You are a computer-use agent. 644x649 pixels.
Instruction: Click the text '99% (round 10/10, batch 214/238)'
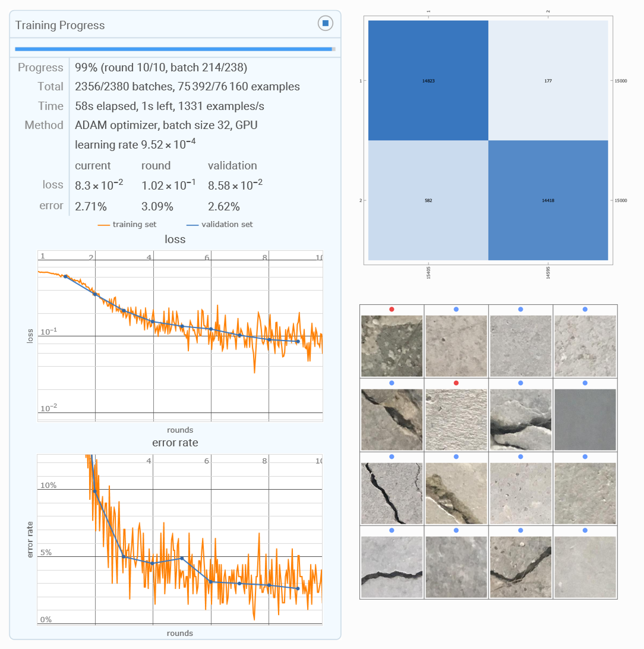(x=161, y=67)
